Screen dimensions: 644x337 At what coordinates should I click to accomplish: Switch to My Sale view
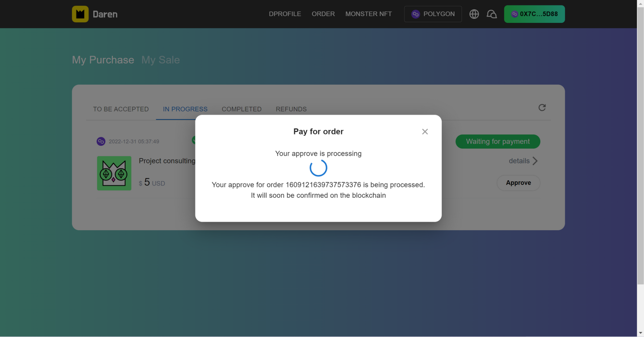pos(160,60)
